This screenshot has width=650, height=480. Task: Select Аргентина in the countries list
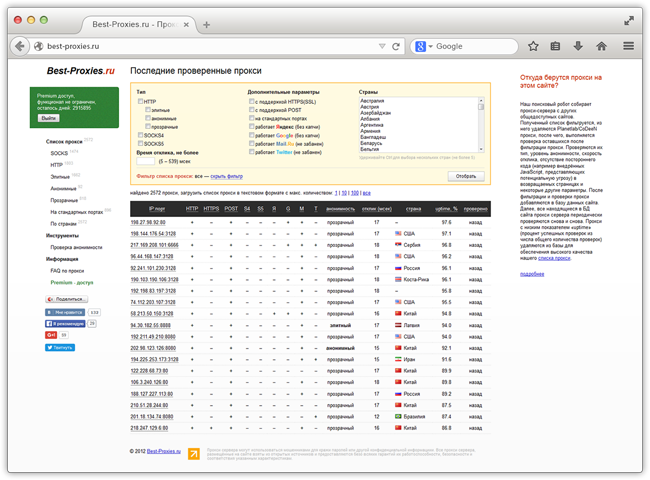pos(372,125)
